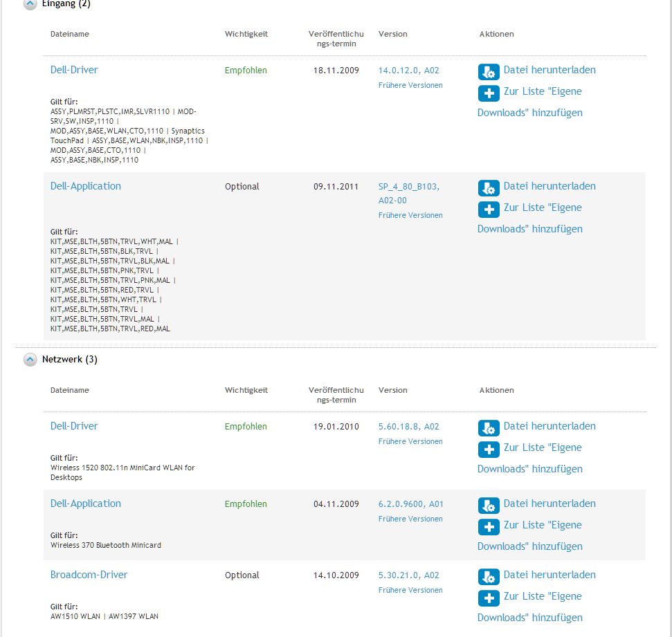Click download icon for Broadcom-Driver row
The width and height of the screenshot is (672, 637).
(489, 577)
